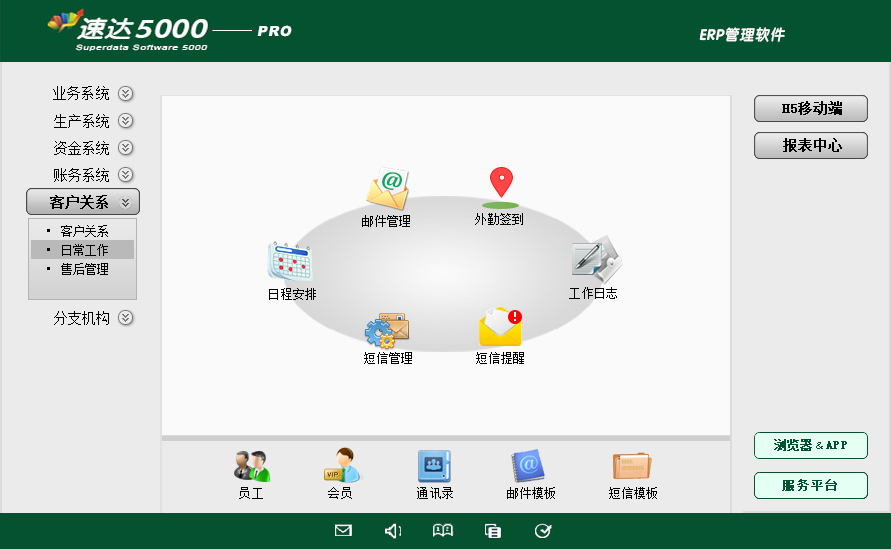Click the 短信模板 text label
The width and height of the screenshot is (891, 549).
click(633, 493)
